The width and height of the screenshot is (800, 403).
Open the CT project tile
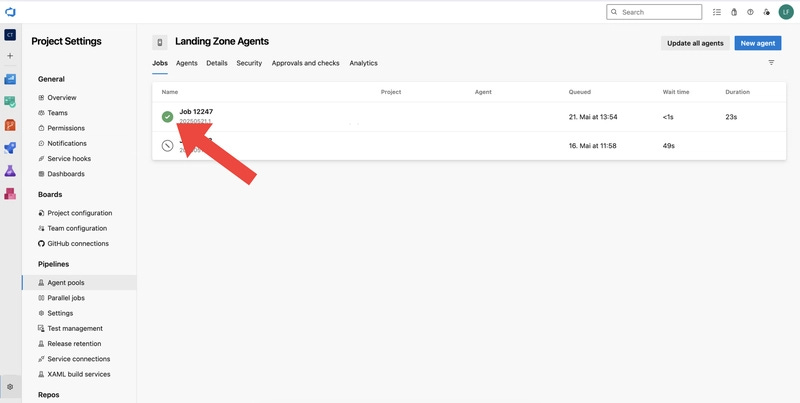10,35
